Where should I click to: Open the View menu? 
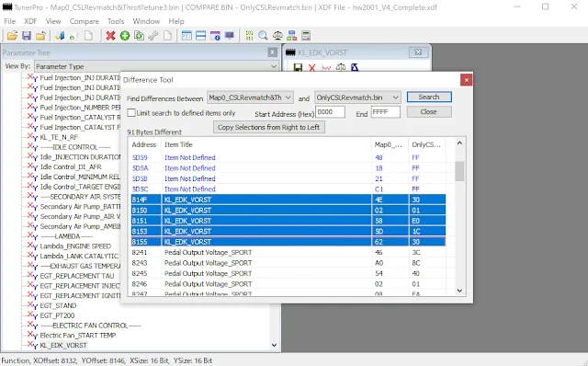click(x=53, y=21)
